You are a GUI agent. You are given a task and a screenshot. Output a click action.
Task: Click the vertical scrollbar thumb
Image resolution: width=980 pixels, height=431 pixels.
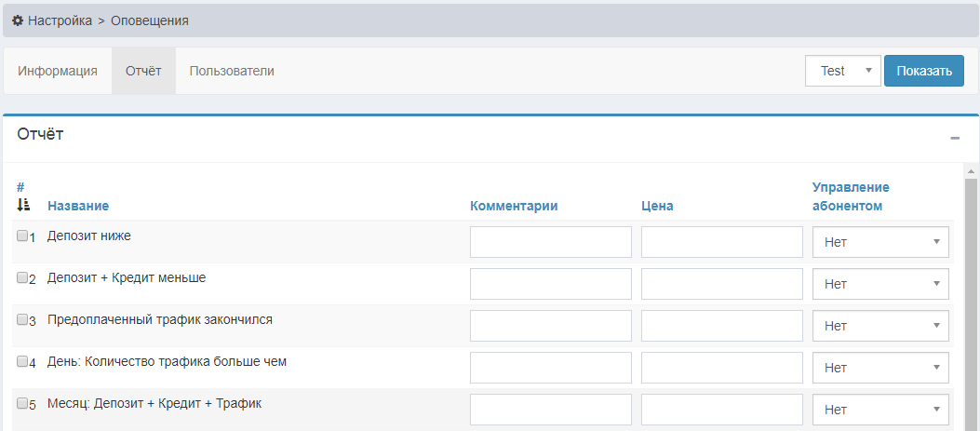click(x=972, y=298)
